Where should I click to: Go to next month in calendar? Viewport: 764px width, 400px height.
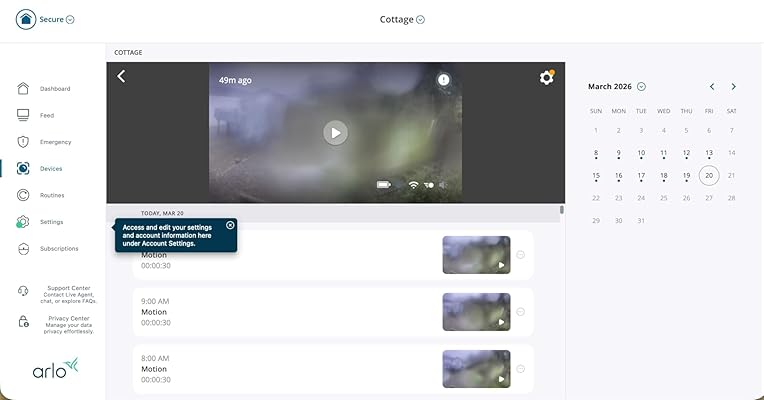coord(734,86)
